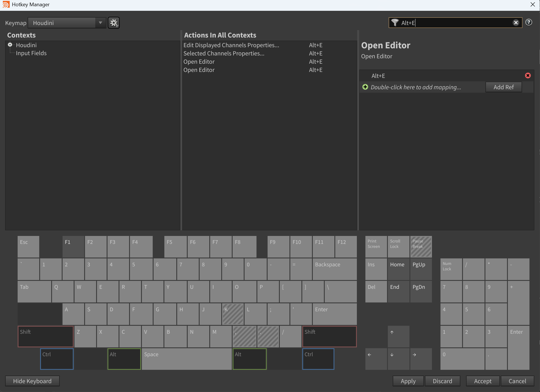The height and width of the screenshot is (392, 540).
Task: Click the down arrow key
Action: click(399, 359)
